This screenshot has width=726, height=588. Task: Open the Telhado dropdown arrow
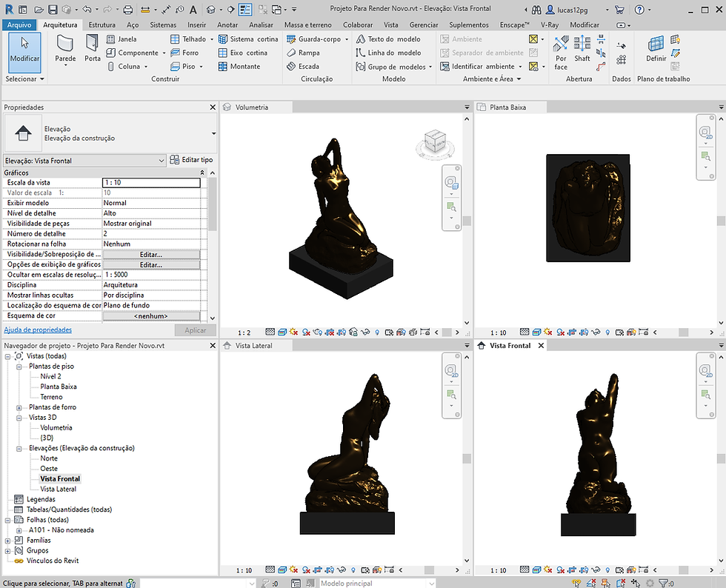click(x=212, y=39)
